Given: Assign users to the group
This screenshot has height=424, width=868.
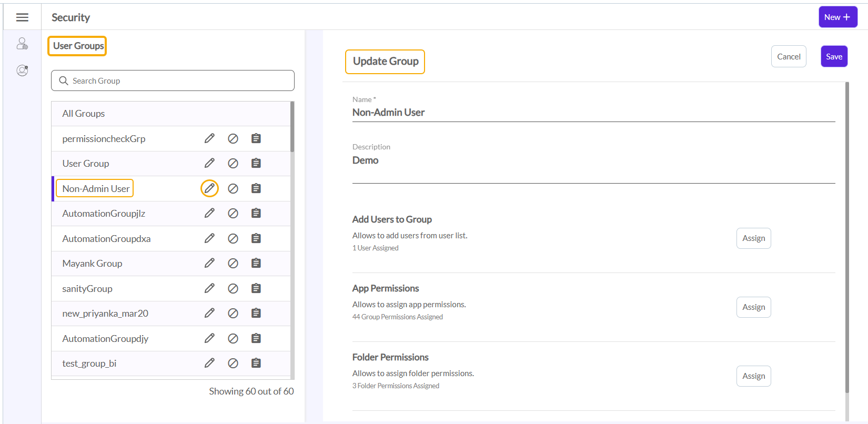Looking at the screenshot, I should (753, 238).
